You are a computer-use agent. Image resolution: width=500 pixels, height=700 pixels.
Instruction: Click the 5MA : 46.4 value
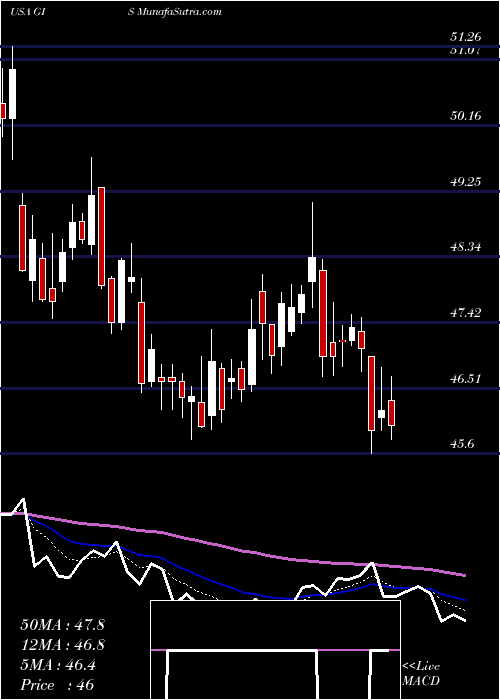57,665
